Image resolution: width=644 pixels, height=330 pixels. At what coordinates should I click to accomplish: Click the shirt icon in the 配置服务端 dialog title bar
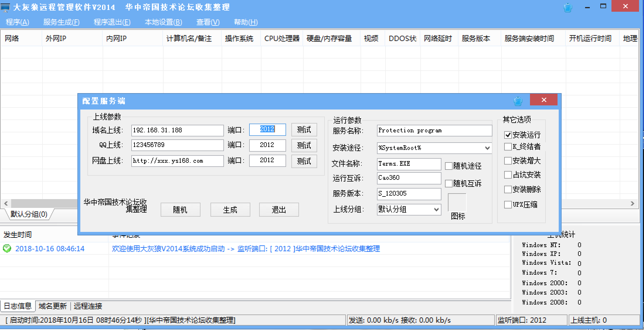tap(518, 101)
